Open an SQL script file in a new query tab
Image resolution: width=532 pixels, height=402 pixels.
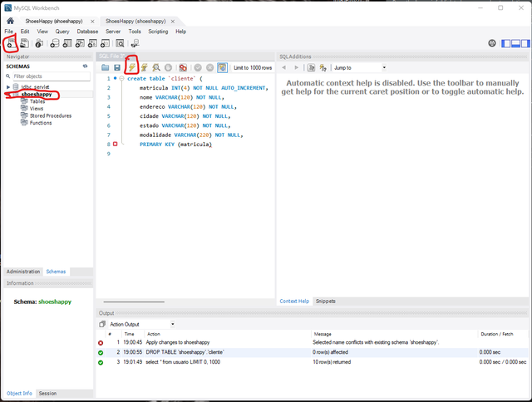coord(24,43)
